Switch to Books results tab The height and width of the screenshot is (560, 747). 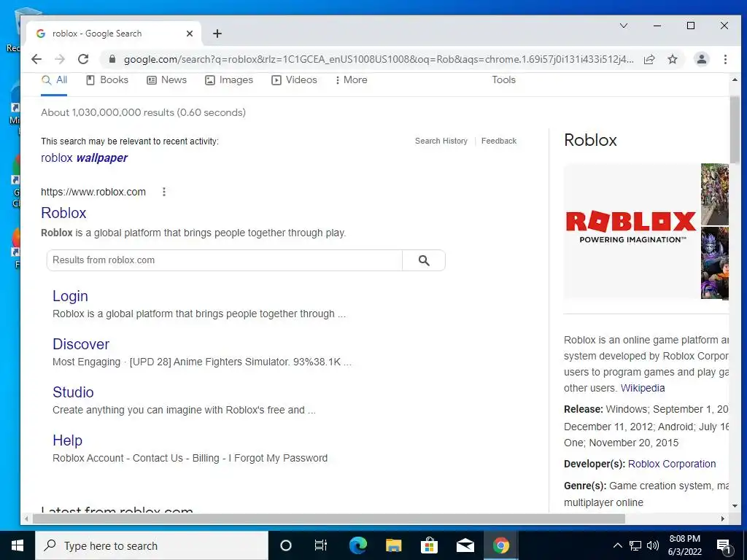tap(107, 80)
